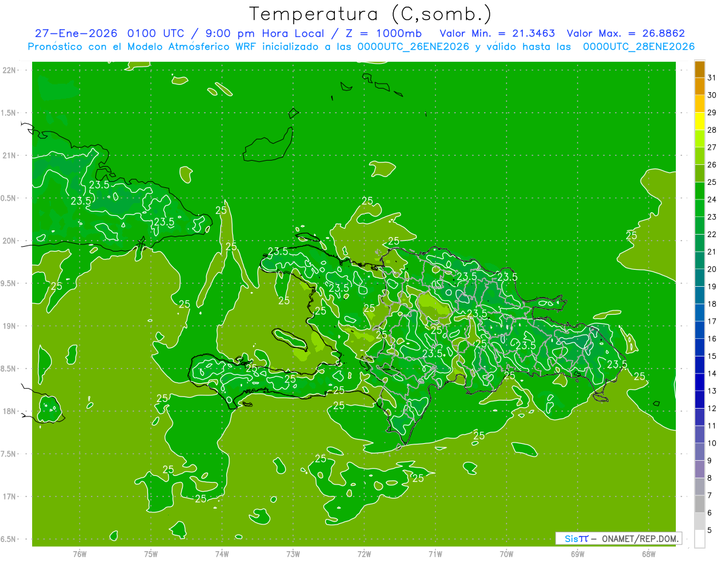Click '0000UTC_26ENE2026' initialization timestamp
This screenshot has height=562, width=728.
(x=413, y=47)
